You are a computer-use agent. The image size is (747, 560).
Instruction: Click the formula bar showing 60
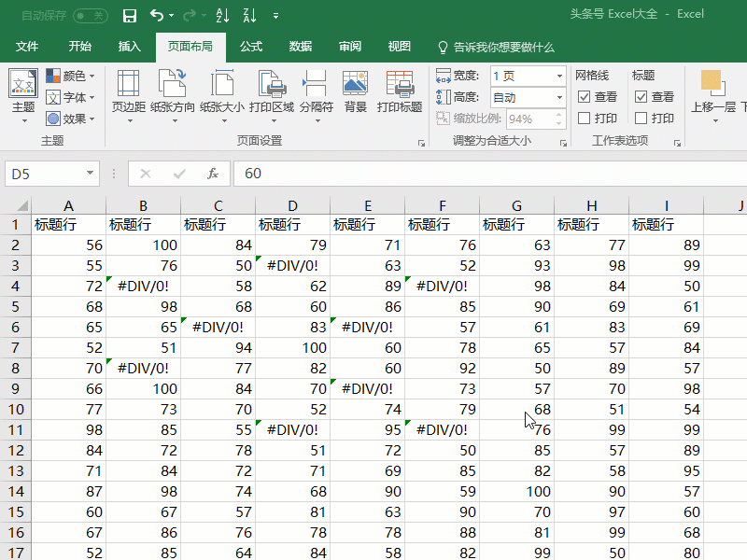pos(491,174)
